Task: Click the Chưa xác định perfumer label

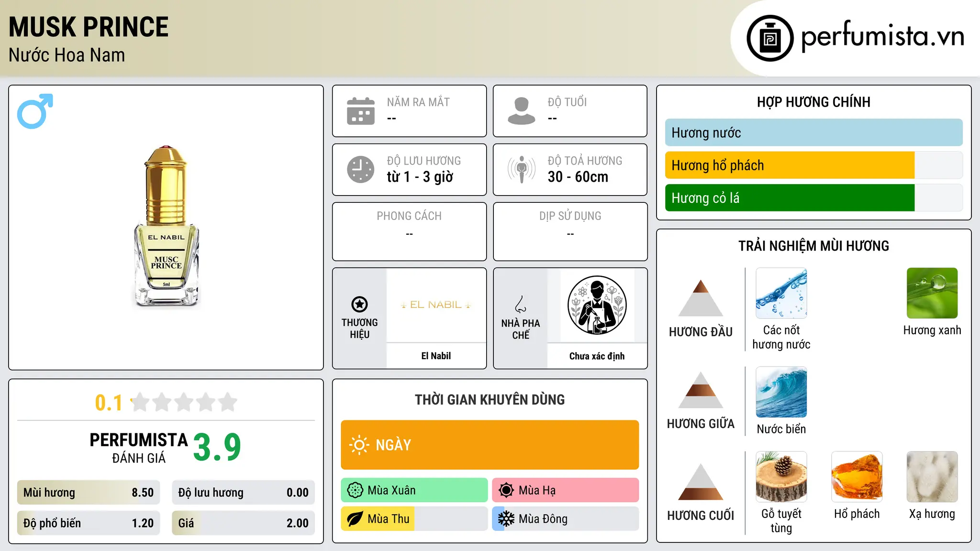Action: click(x=597, y=356)
